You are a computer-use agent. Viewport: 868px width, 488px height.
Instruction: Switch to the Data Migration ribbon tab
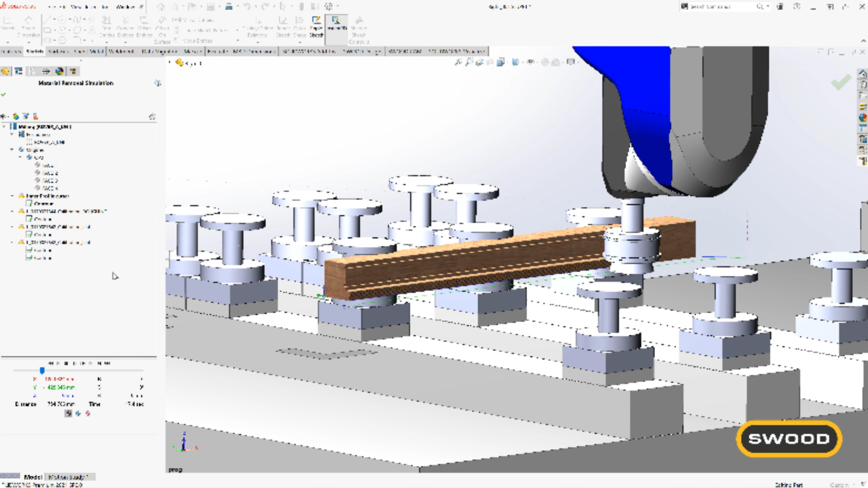click(x=160, y=52)
